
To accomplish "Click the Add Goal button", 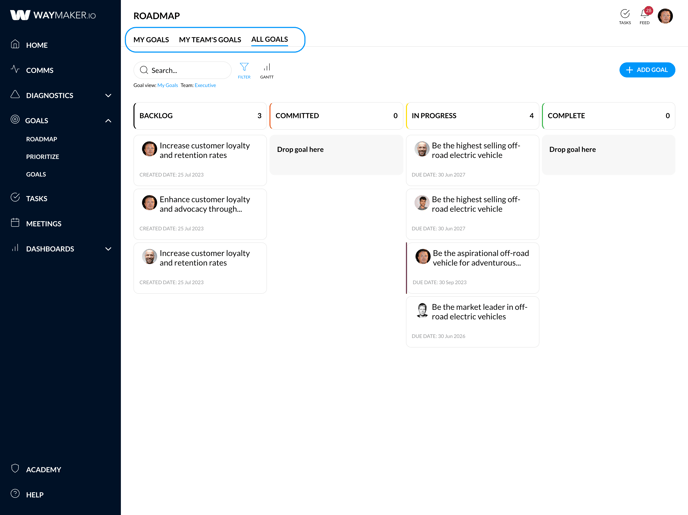I will coord(647,70).
